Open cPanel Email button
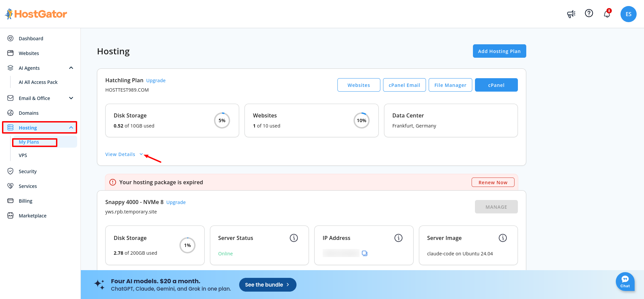Viewport: 644px width, 299px height. [x=405, y=85]
